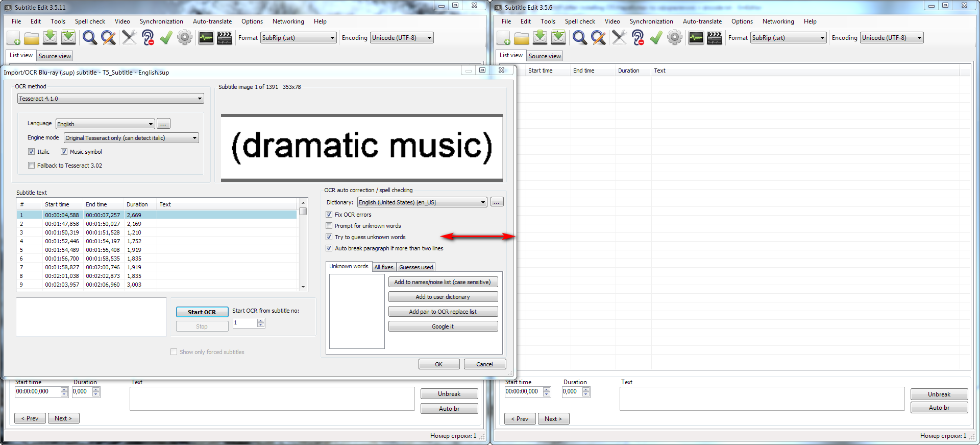The image size is (980, 445).
Task: Open the Find magnifier icon in left toolbar
Action: [90, 38]
